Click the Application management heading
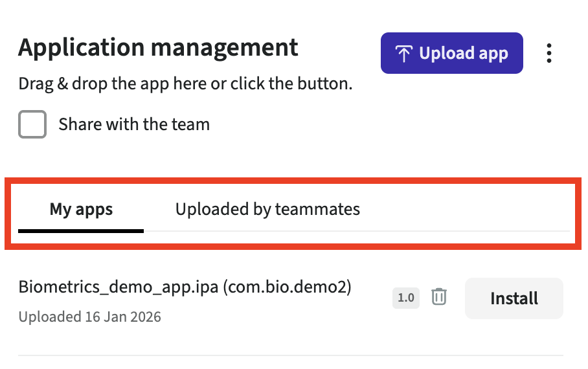The image size is (588, 369). pyautogui.click(x=158, y=48)
